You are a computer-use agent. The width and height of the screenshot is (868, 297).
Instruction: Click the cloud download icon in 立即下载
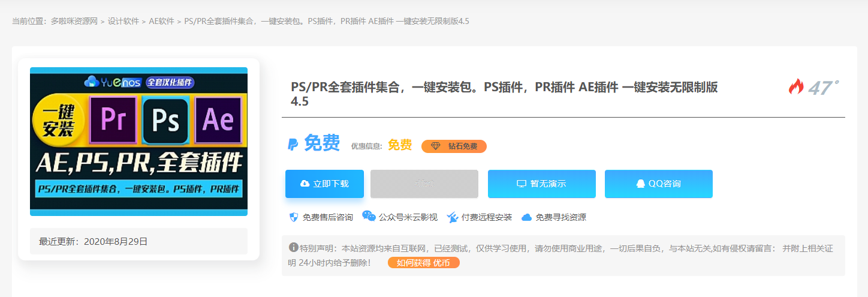click(x=305, y=184)
